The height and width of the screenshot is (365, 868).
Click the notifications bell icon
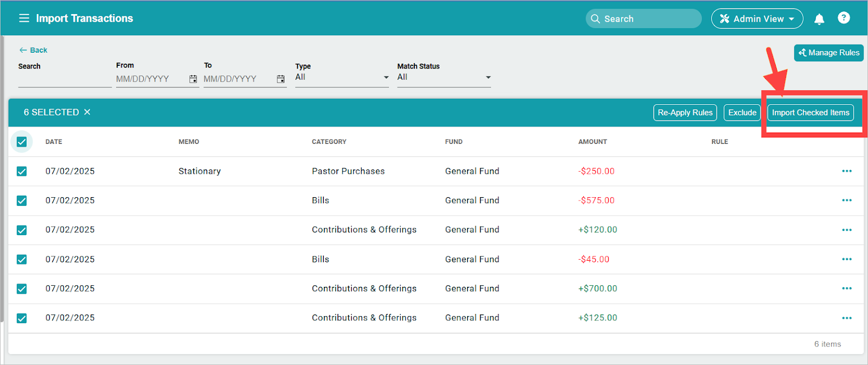[x=819, y=19]
